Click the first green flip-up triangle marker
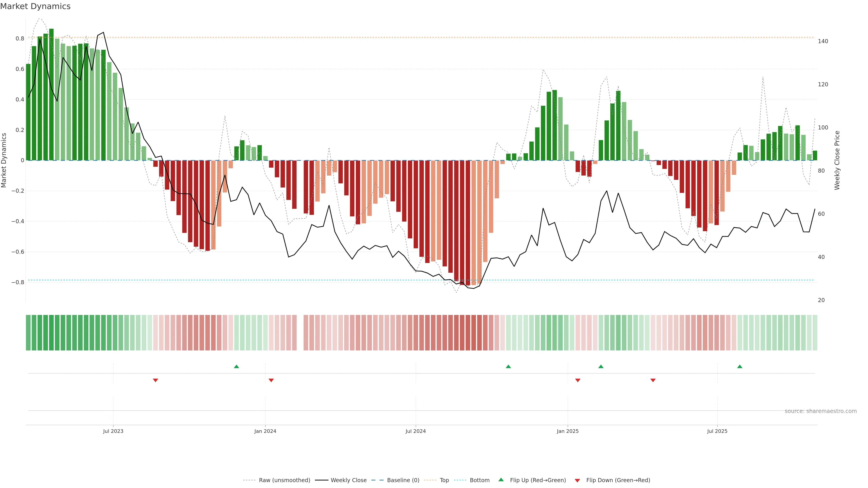Viewport: 868px width, 488px height. 236,366
